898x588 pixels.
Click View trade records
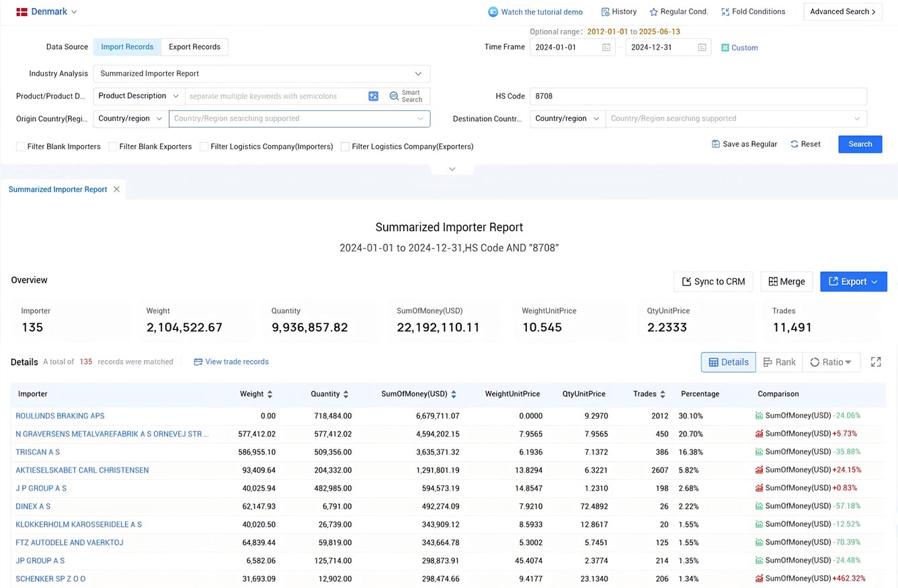pos(231,362)
